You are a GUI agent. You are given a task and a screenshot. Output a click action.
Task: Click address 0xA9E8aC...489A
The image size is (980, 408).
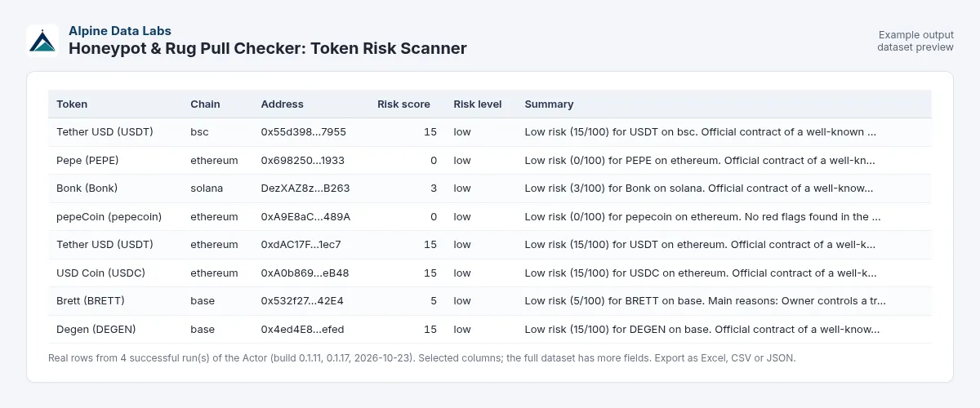click(x=305, y=217)
